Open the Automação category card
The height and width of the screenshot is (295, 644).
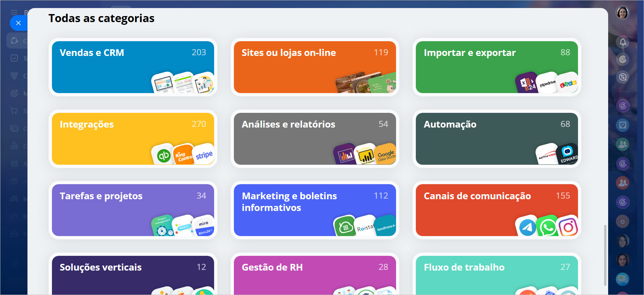click(x=497, y=139)
